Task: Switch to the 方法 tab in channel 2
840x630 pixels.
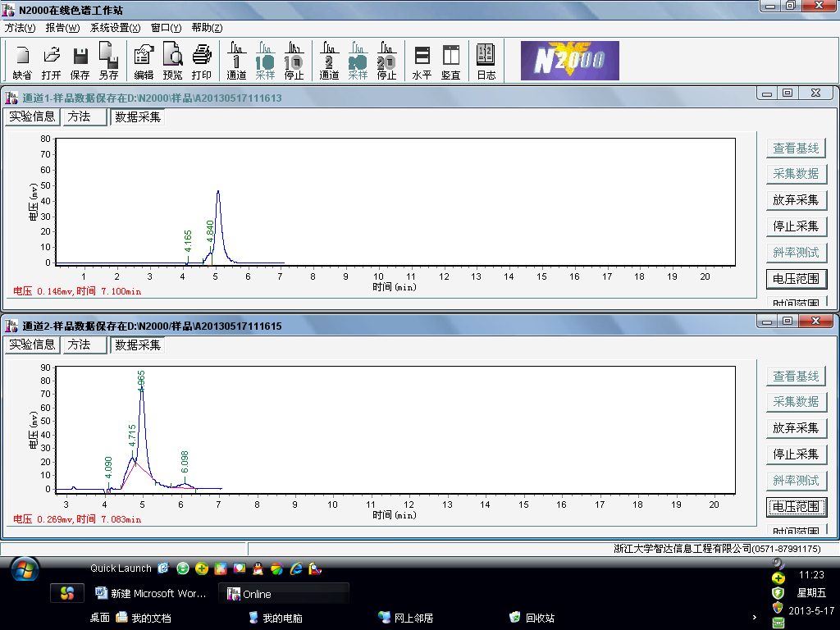Action: 80,345
